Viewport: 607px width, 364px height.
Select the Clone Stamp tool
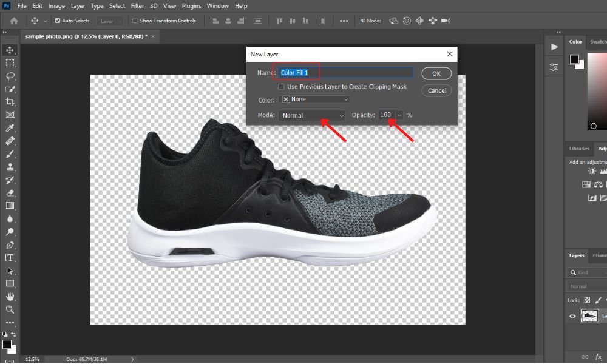tap(10, 167)
